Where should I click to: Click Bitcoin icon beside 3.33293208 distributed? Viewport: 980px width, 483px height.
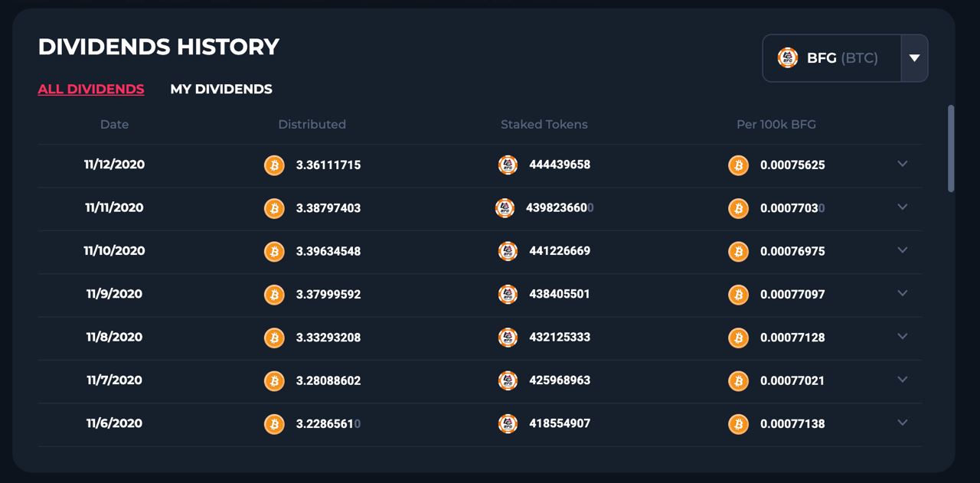(274, 338)
